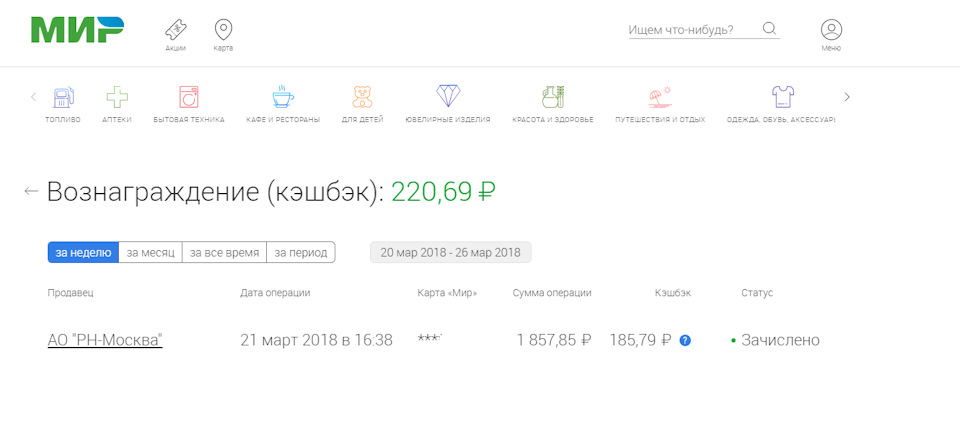
Task: Select the Для детей teddy bear icon
Action: point(362,97)
